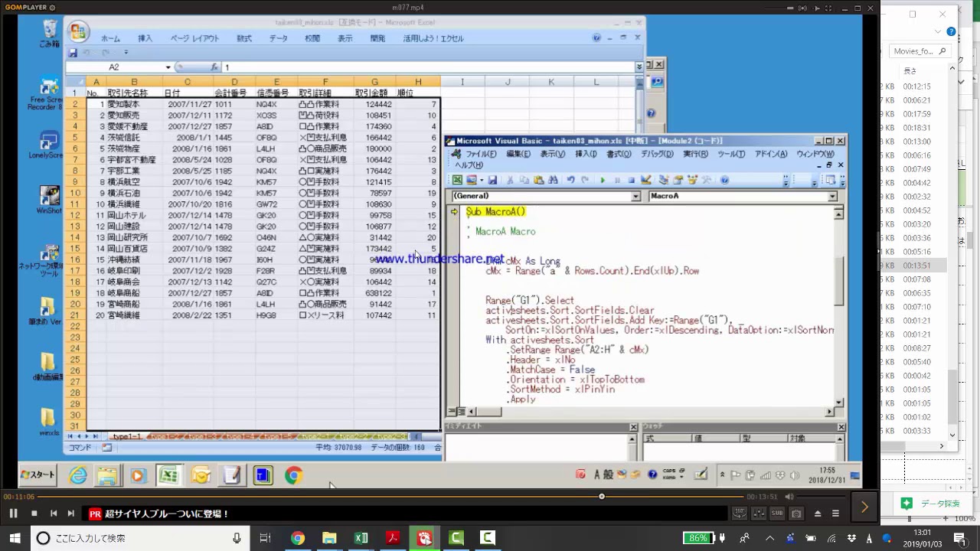Click the www.thundershare.net watermark link
980x551 pixels.
click(x=439, y=259)
